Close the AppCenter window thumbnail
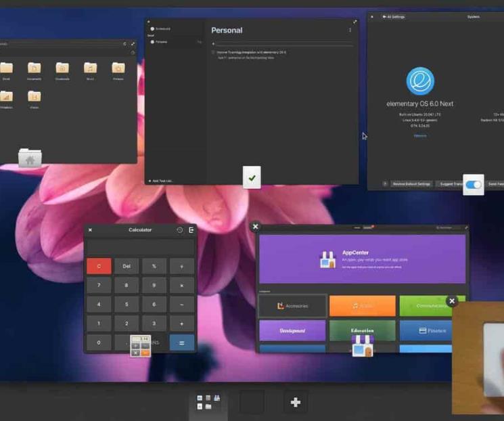Viewport: 504px width, 421px height. pyautogui.click(x=256, y=227)
